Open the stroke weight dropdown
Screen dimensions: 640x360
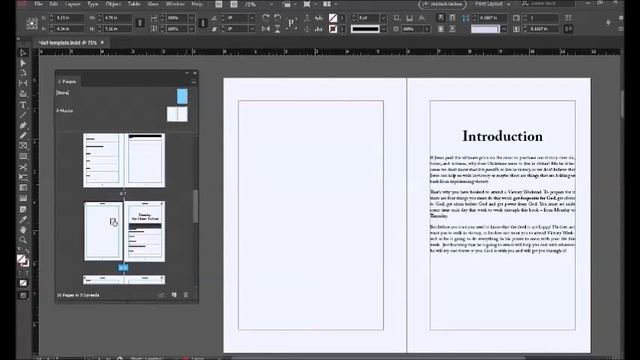(383, 18)
